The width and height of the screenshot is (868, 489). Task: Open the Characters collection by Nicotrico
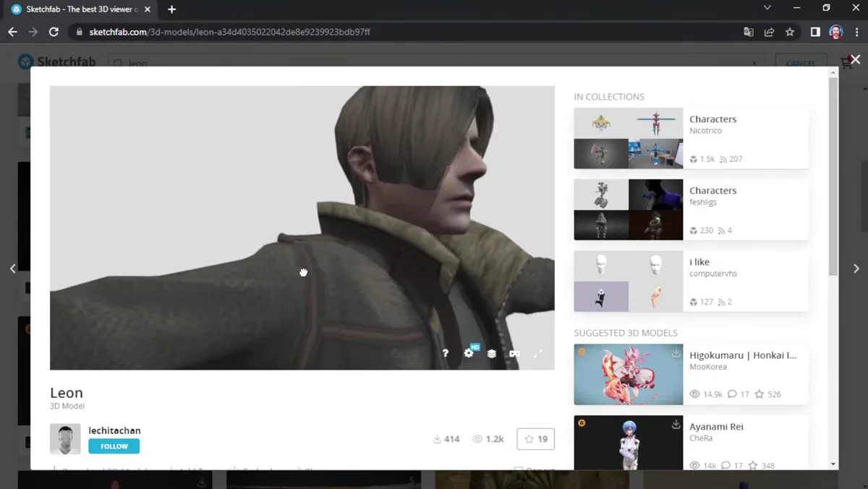[x=712, y=119]
